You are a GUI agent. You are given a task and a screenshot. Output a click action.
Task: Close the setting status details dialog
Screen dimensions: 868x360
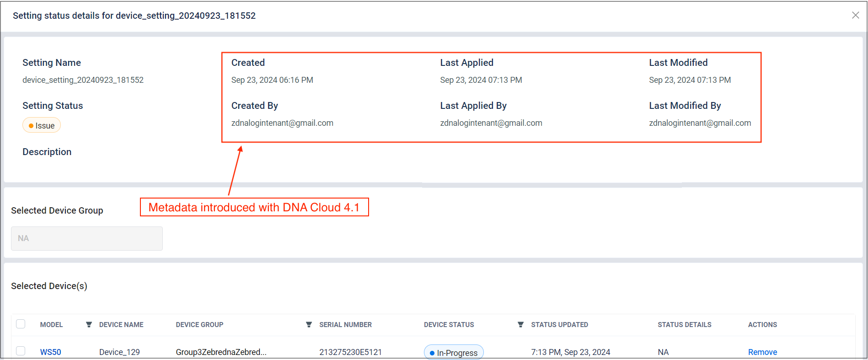(855, 15)
